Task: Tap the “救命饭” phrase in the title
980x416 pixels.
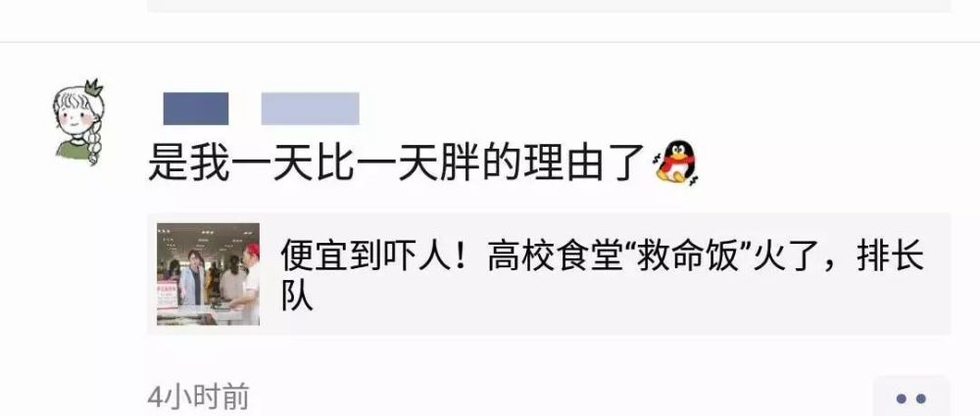Action: (x=687, y=256)
